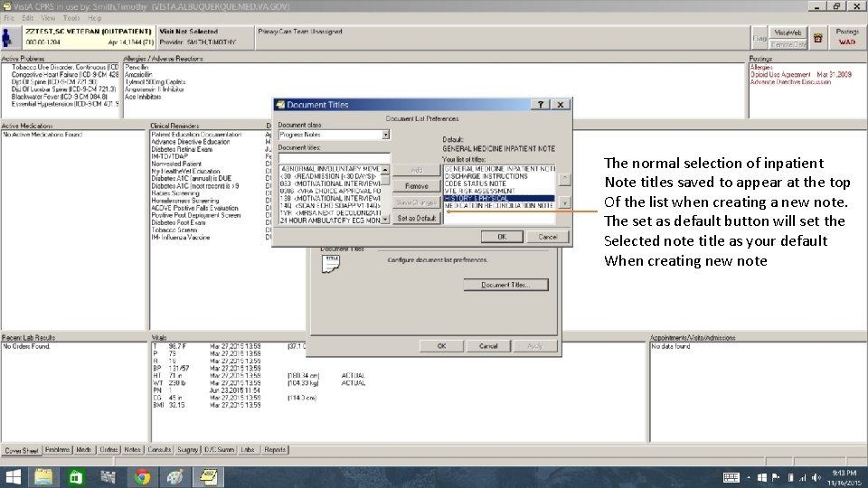Screen dimensions: 868x488
Task: Click OK in the Options dialog
Action: pyautogui.click(x=441, y=346)
